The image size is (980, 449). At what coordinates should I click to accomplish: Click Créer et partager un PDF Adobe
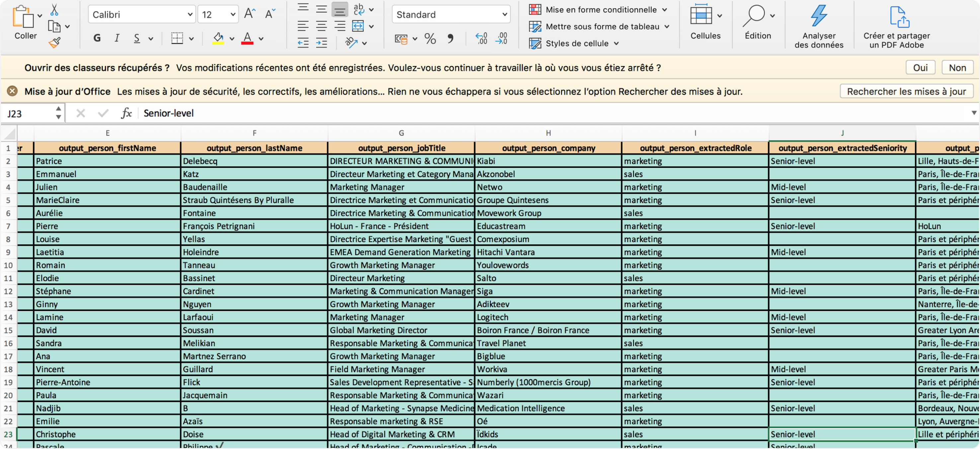(x=896, y=26)
